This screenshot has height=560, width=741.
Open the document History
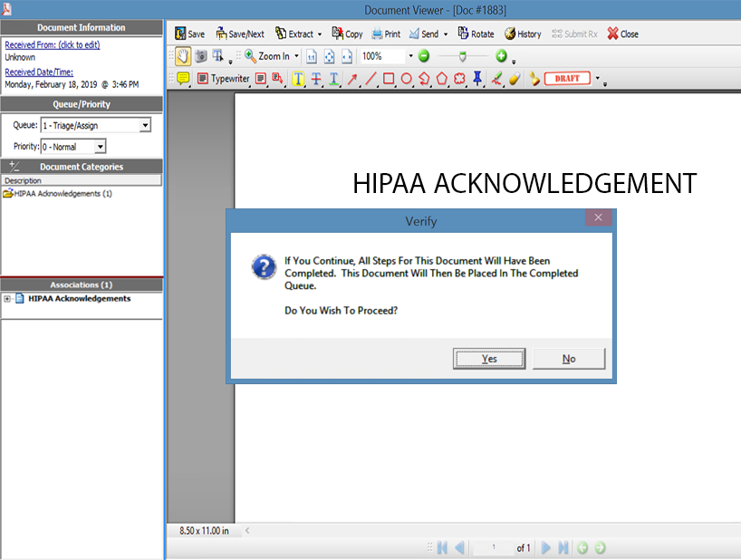pos(522,34)
